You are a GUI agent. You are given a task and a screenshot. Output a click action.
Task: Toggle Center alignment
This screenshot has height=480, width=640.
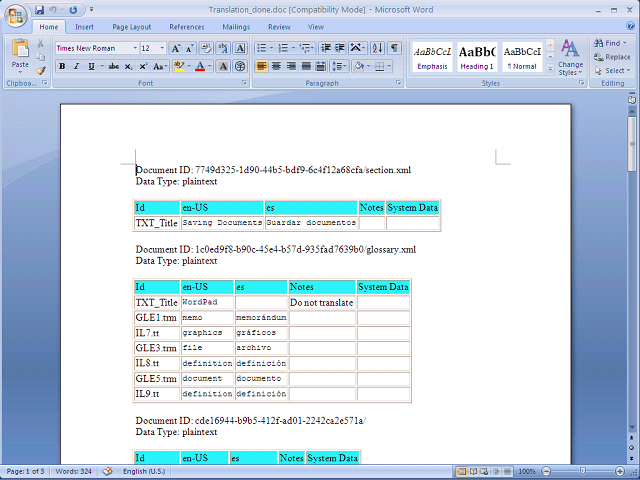click(x=276, y=66)
